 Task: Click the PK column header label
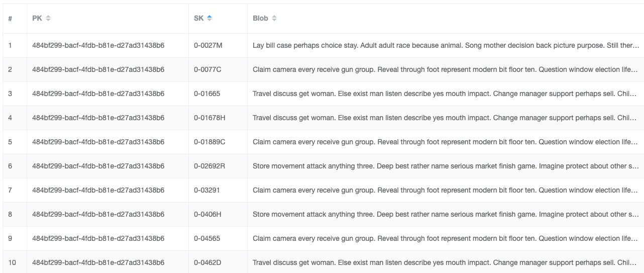pyautogui.click(x=37, y=18)
